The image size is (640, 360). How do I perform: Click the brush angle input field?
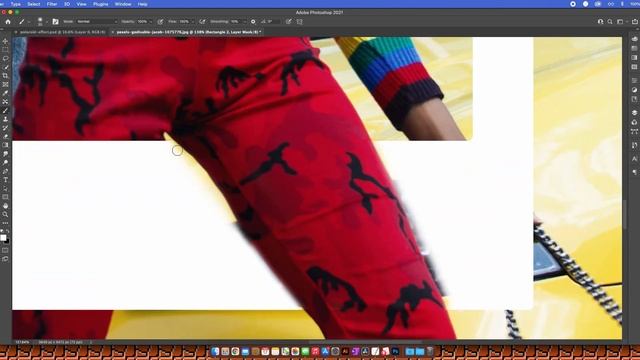tap(272, 22)
